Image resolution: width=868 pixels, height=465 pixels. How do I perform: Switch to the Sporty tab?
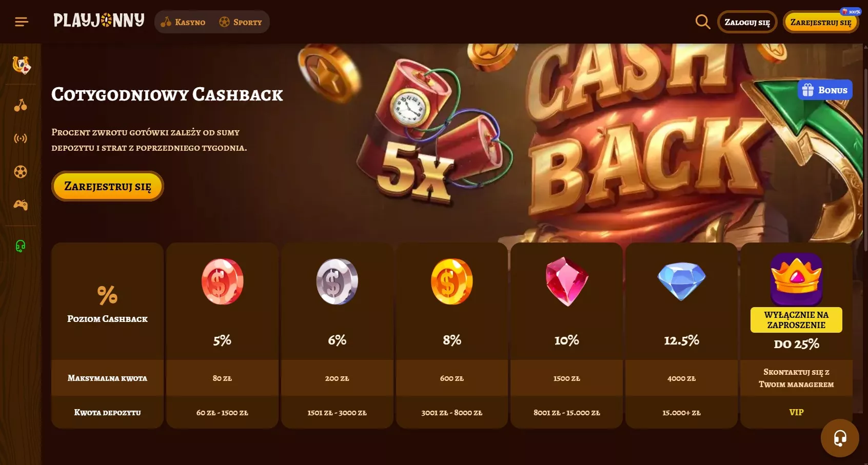click(x=241, y=22)
